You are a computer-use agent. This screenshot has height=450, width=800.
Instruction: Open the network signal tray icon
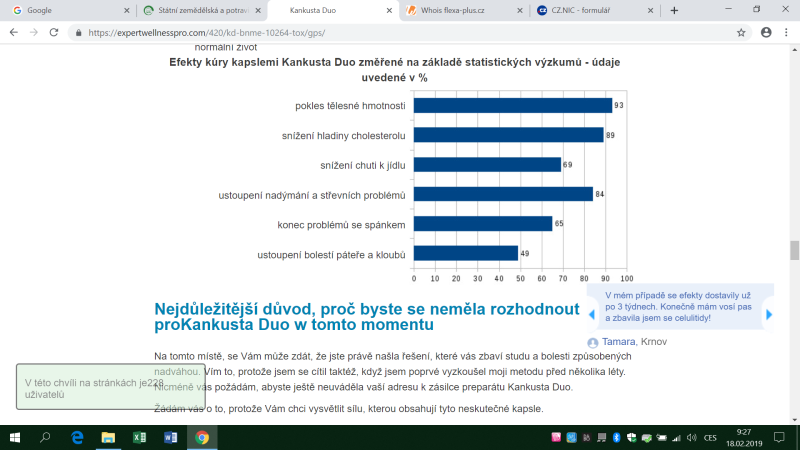[677, 438]
